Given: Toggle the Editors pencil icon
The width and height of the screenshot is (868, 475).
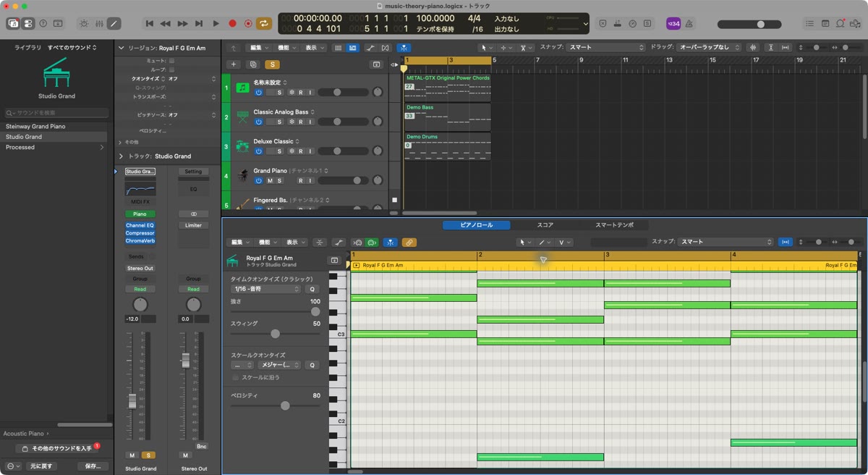Looking at the screenshot, I should (x=114, y=23).
